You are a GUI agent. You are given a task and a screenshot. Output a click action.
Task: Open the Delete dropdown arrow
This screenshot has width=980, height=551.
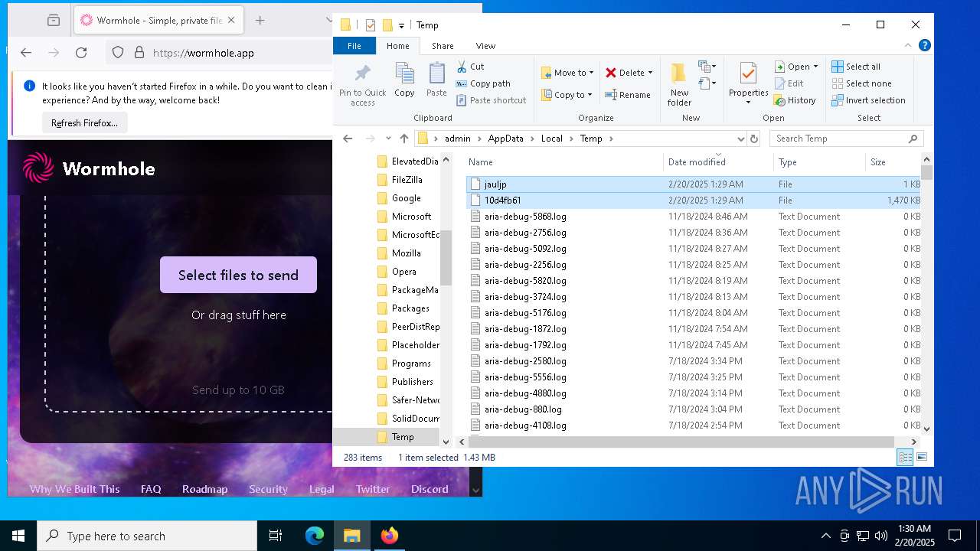click(650, 73)
